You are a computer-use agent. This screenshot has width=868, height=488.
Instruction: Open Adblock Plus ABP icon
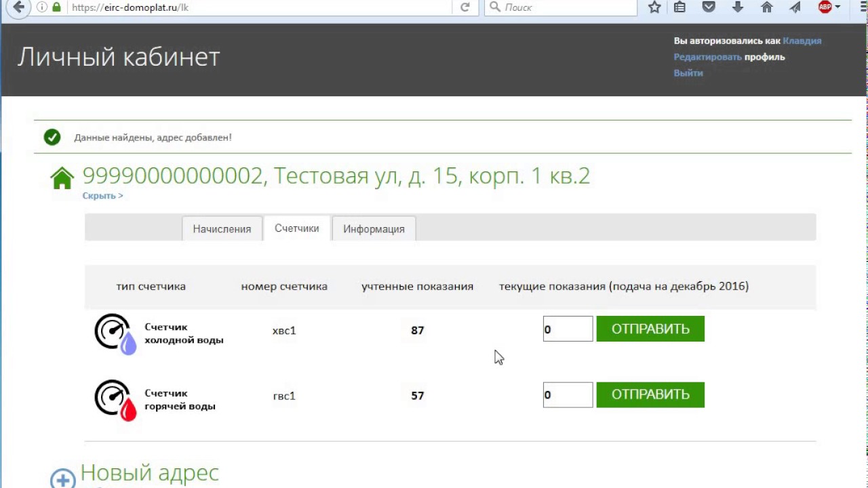click(x=825, y=7)
